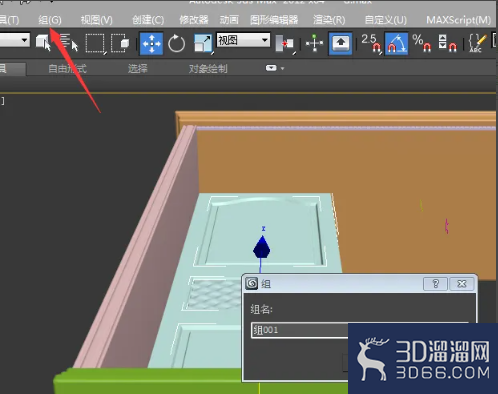This screenshot has width=498, height=394.
Task: Click the blue Z-axis gizmo arrow
Action: coord(262,247)
